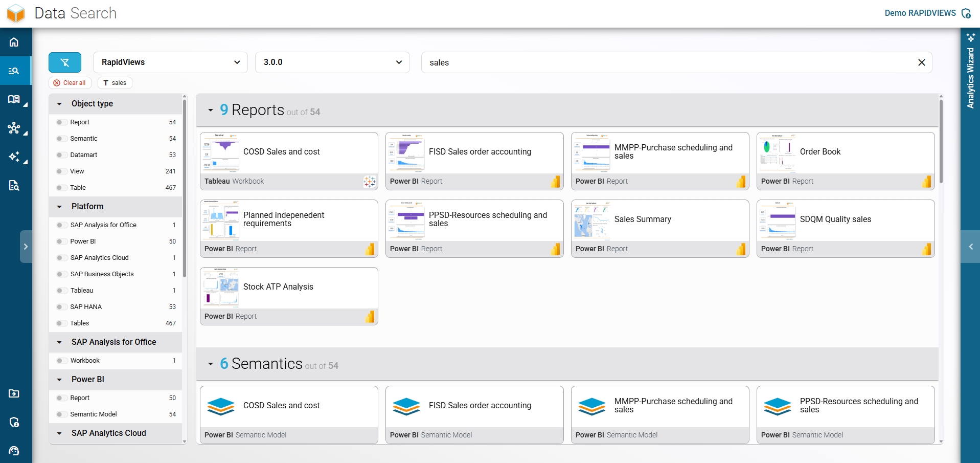Click Power BI icon on FISD Sales report card
The image size is (980, 463).
click(555, 181)
